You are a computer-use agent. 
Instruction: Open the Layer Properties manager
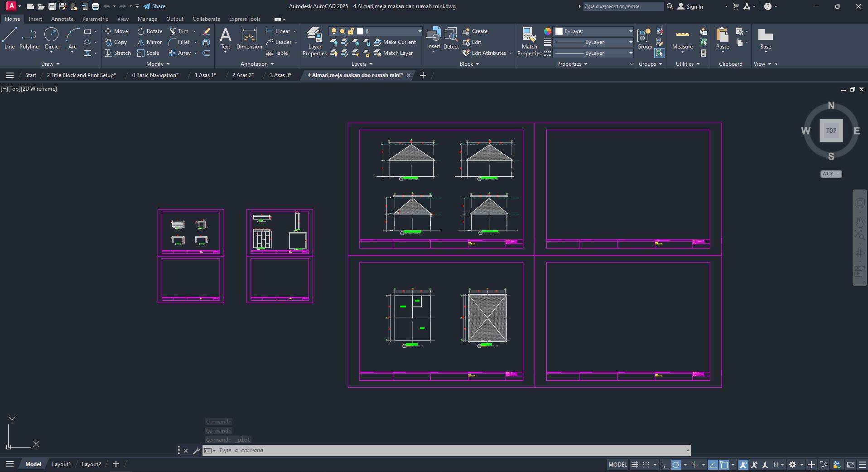[314, 41]
